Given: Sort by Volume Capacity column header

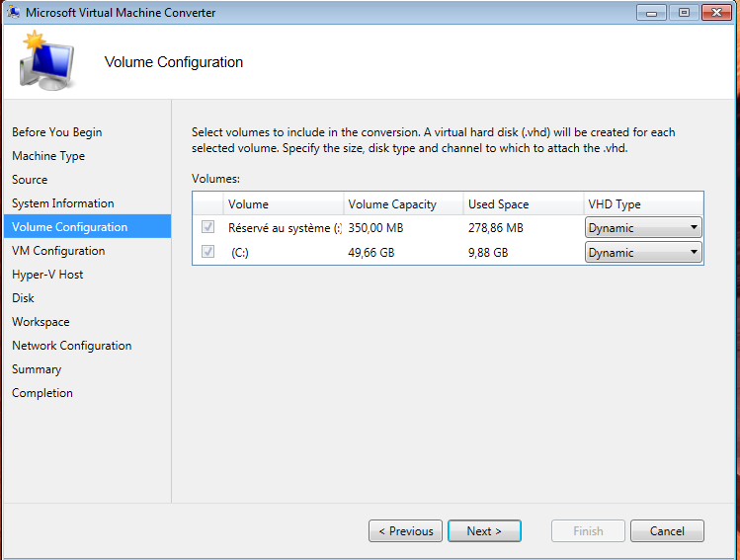Looking at the screenshot, I should 392,204.
